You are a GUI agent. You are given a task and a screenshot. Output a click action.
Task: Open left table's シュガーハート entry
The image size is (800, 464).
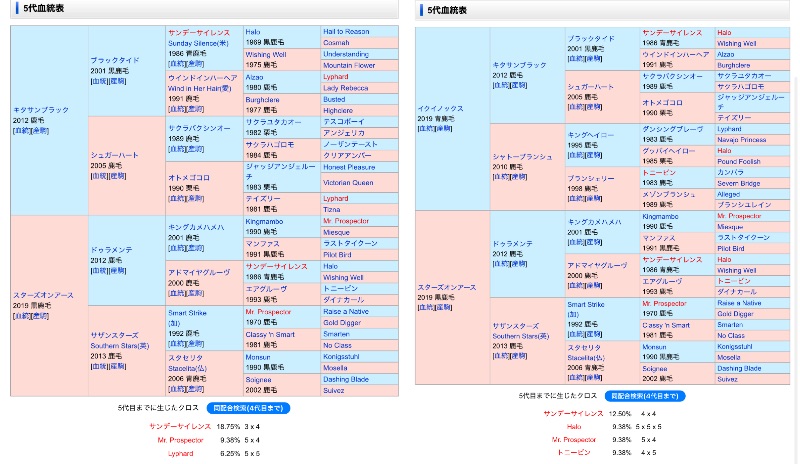coord(114,155)
